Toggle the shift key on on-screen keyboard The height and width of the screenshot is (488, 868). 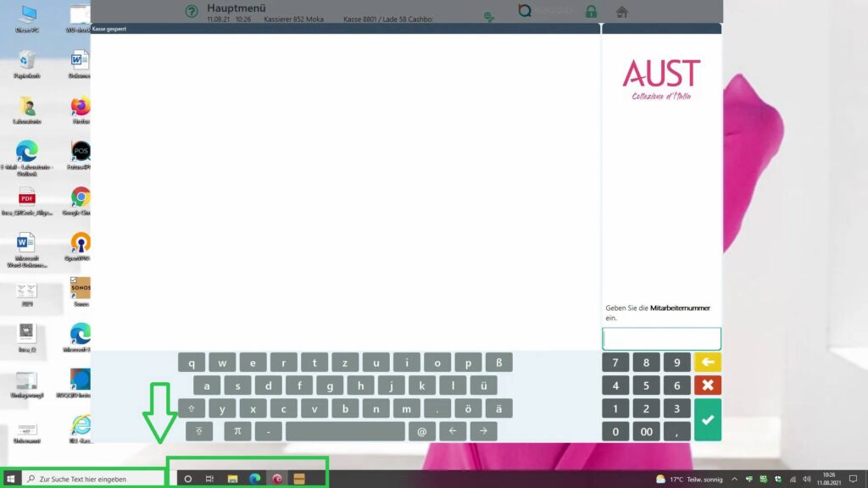pos(192,408)
